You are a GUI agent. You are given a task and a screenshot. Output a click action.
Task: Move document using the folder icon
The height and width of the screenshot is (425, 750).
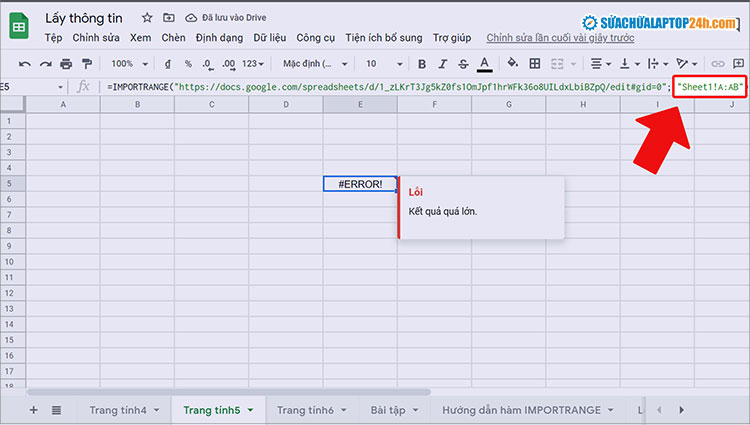point(168,18)
